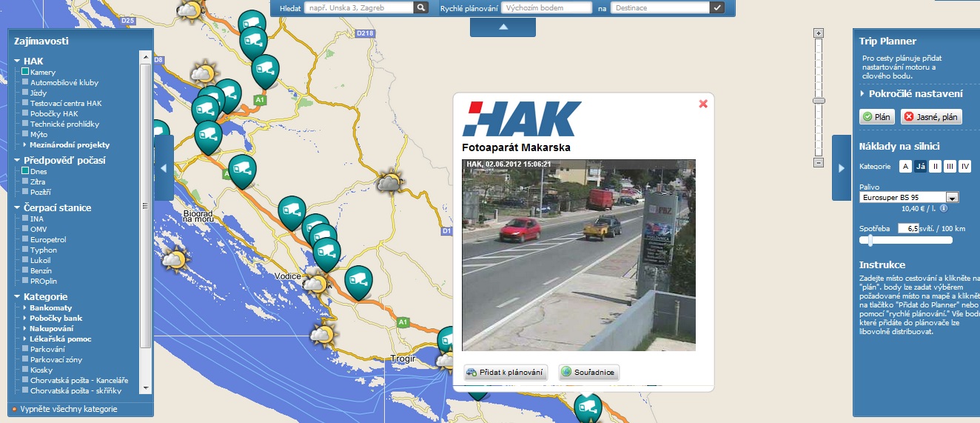The image size is (980, 423).
Task: Collapse the left sidebar arrow
Action: pos(164,168)
